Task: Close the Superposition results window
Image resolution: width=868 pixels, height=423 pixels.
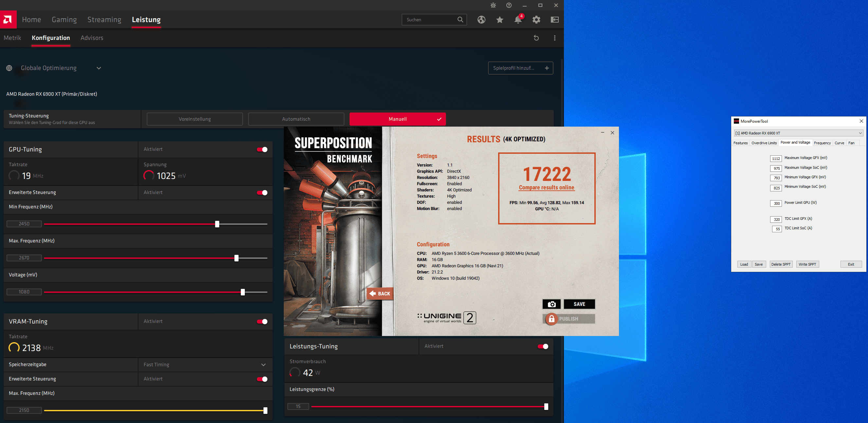Action: [612, 133]
